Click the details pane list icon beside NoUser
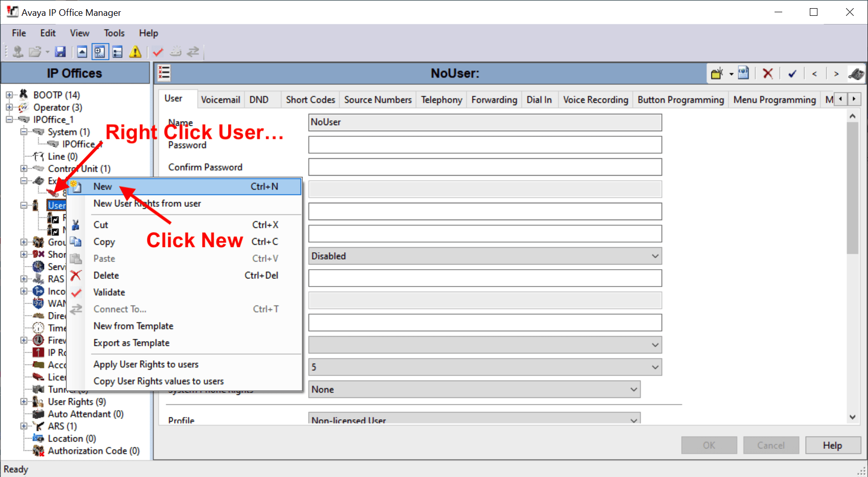The height and width of the screenshot is (477, 868). point(164,73)
